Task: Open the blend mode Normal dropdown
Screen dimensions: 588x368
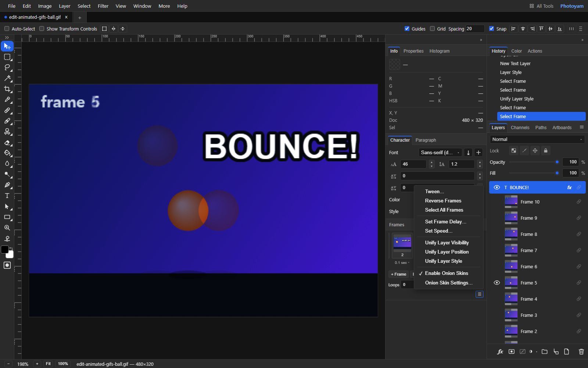Action: 537,139
